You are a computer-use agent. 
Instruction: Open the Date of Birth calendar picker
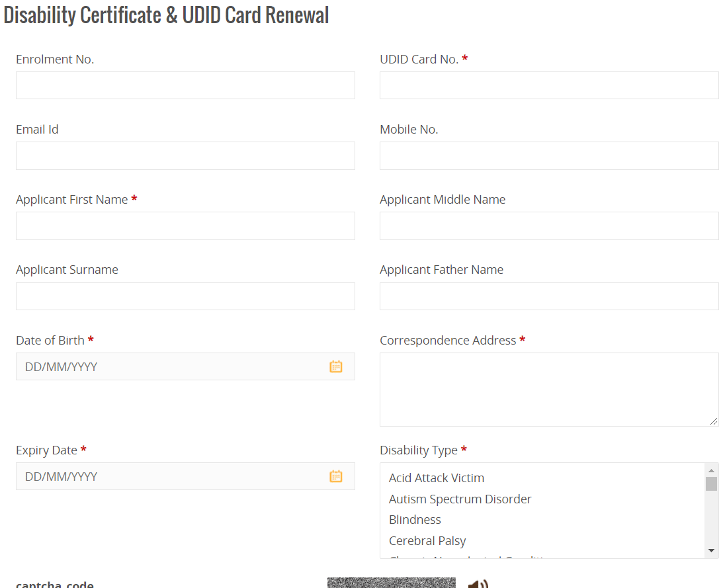pyautogui.click(x=336, y=366)
